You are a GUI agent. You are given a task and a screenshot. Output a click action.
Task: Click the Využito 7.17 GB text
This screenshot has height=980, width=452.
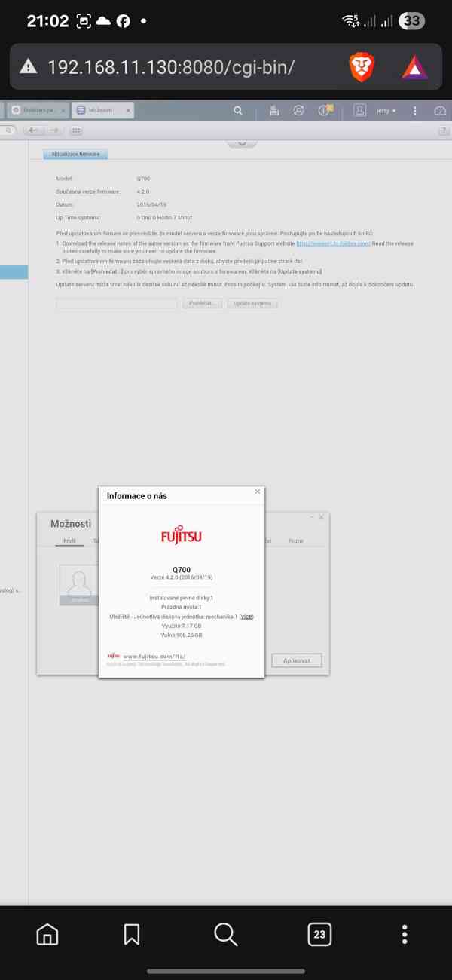click(182, 626)
